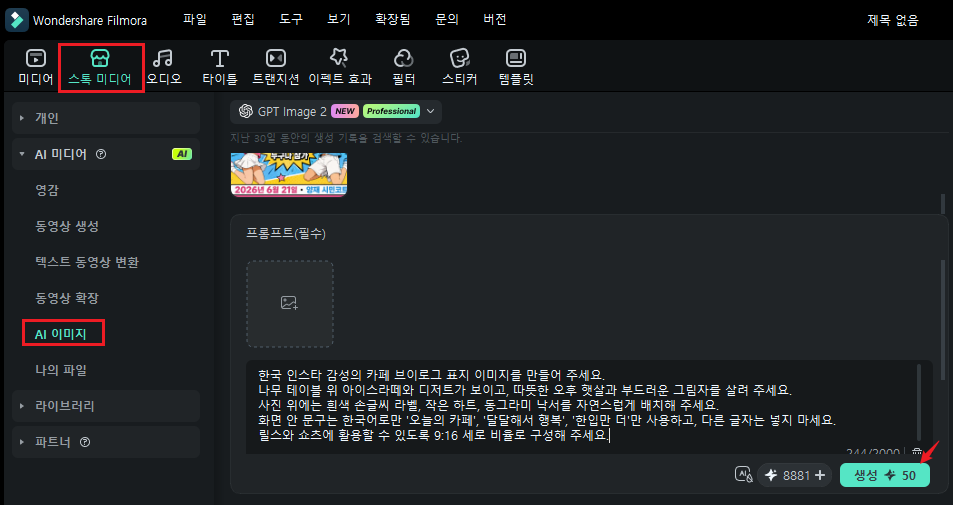
Task: Open the 파일 menu
Action: (195, 19)
